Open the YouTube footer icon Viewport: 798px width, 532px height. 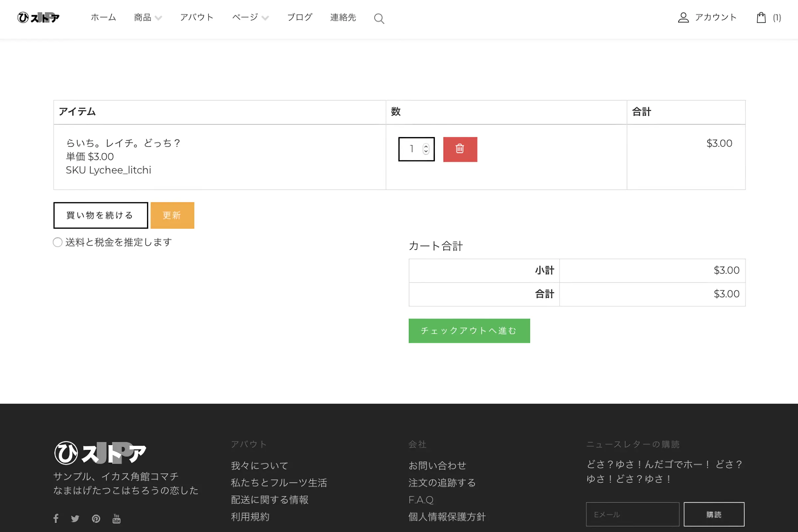116,518
